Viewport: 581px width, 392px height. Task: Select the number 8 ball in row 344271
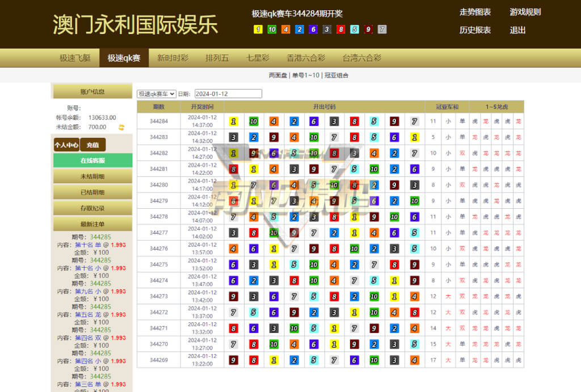233,328
